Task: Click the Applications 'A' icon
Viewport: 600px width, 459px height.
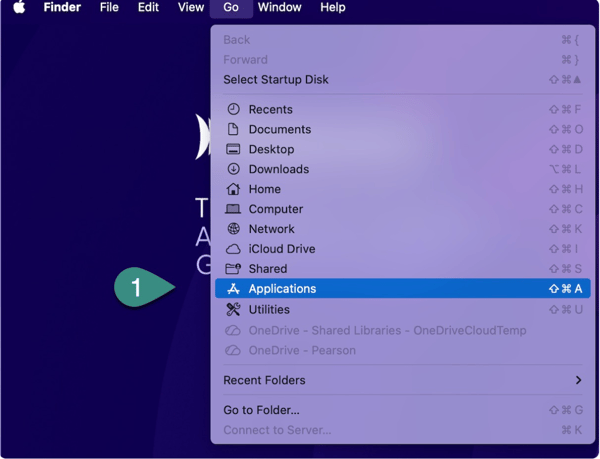Action: [233, 289]
